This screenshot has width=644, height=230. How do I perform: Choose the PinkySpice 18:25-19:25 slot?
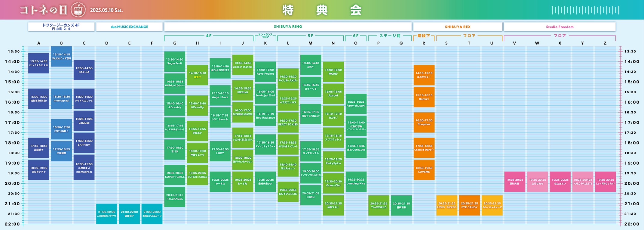click(333, 161)
